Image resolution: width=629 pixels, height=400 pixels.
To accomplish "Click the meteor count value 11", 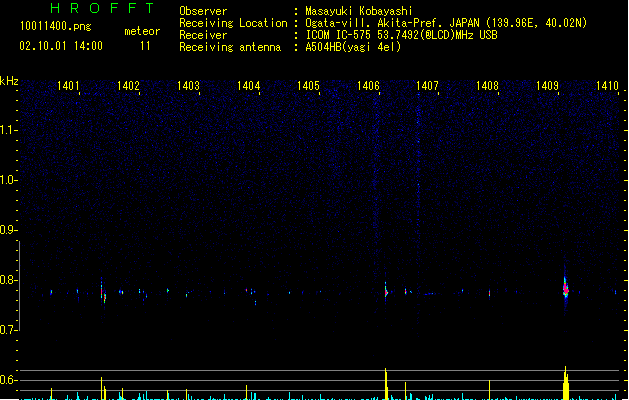I will click(145, 46).
